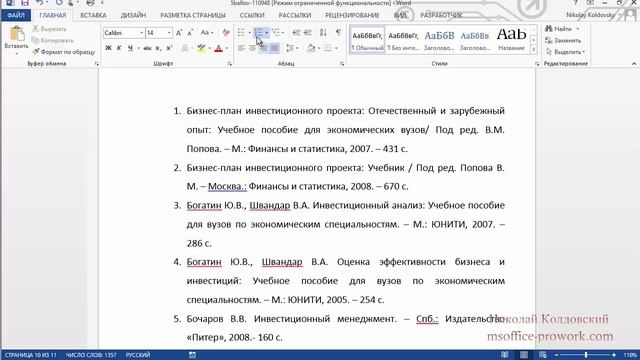Viewport: 640px width, 360px height.
Task: Open the font color dropdown arrow
Action: click(x=227, y=48)
